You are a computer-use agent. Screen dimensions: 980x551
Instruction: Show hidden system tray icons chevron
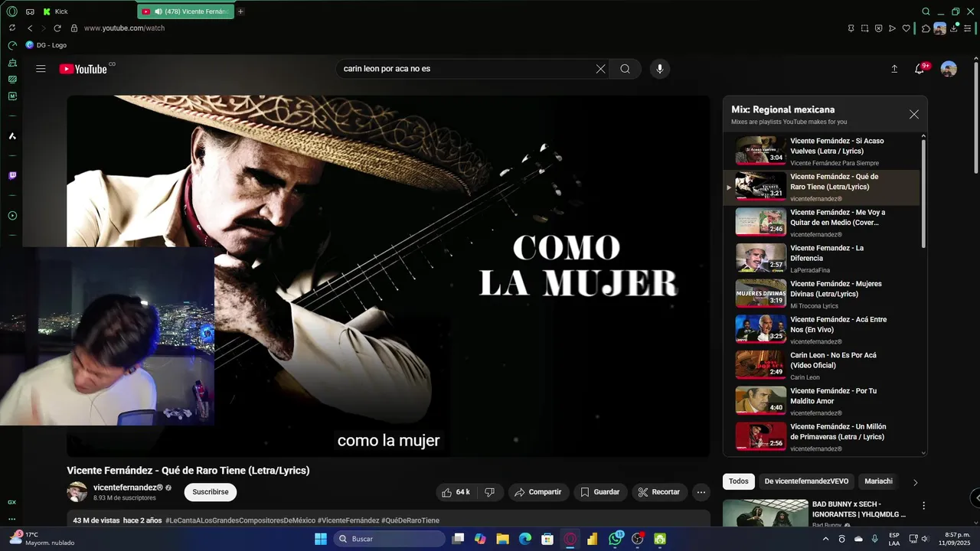[x=825, y=539]
